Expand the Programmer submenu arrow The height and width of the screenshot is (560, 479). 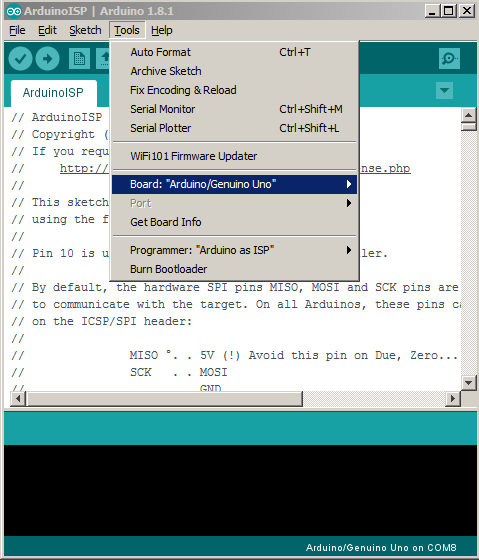click(x=349, y=250)
